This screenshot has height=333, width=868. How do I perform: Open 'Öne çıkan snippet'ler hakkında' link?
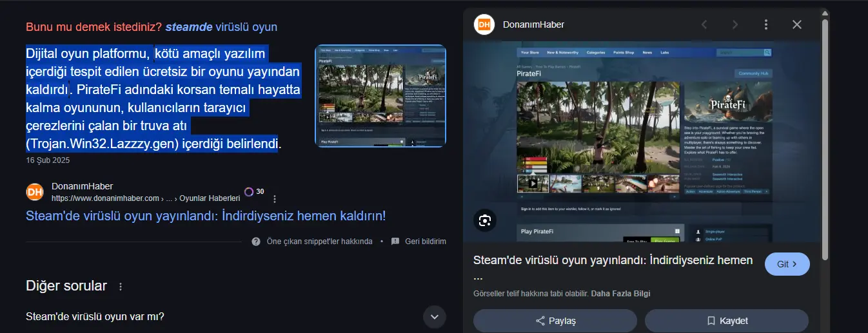click(x=319, y=242)
